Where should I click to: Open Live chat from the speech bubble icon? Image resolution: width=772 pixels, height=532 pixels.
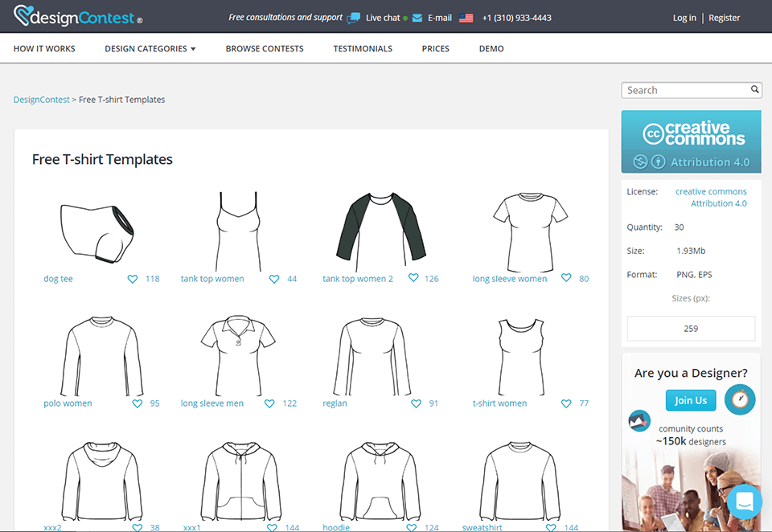[x=354, y=18]
